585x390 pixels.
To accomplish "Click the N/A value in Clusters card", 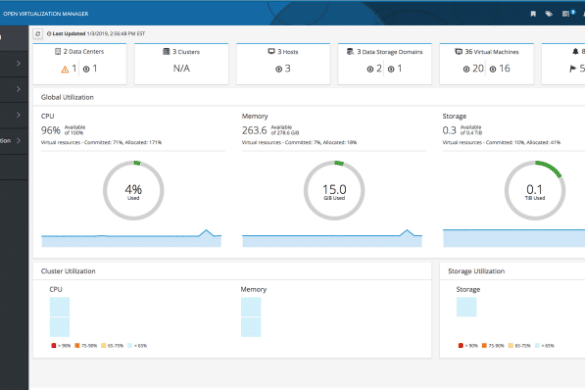I will pyautogui.click(x=181, y=68).
